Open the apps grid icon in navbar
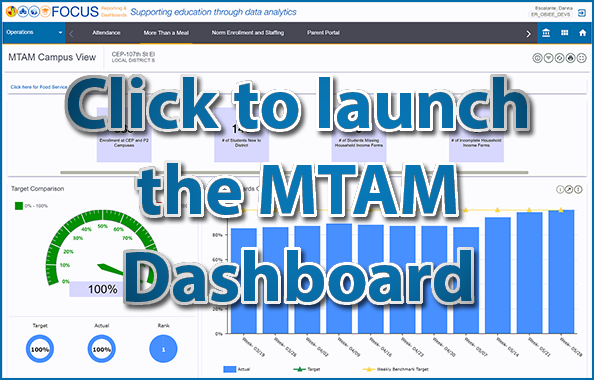The image size is (594, 380). click(x=564, y=33)
